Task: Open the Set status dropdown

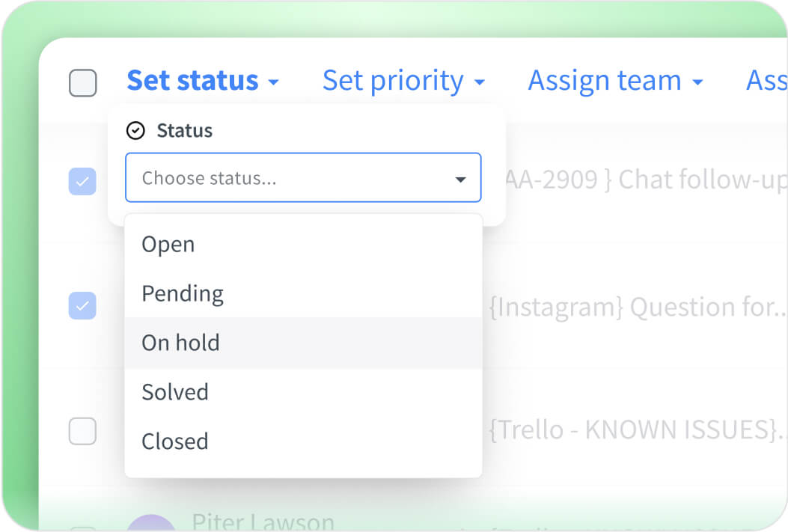Action: click(x=193, y=81)
